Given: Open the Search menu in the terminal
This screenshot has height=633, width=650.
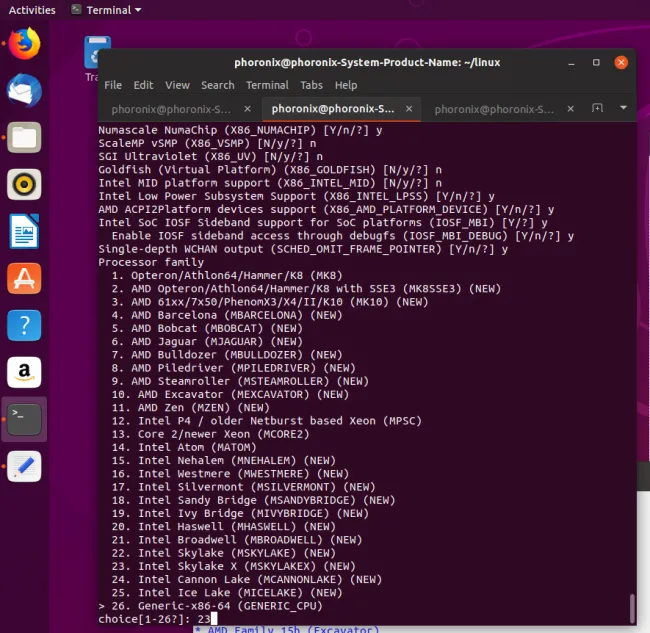Looking at the screenshot, I should (217, 85).
